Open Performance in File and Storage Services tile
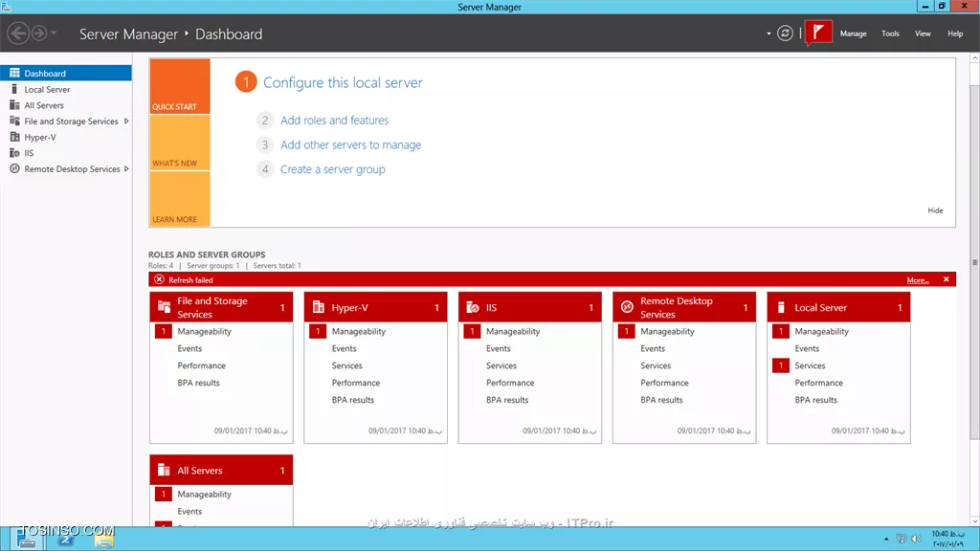The image size is (980, 551). (201, 365)
